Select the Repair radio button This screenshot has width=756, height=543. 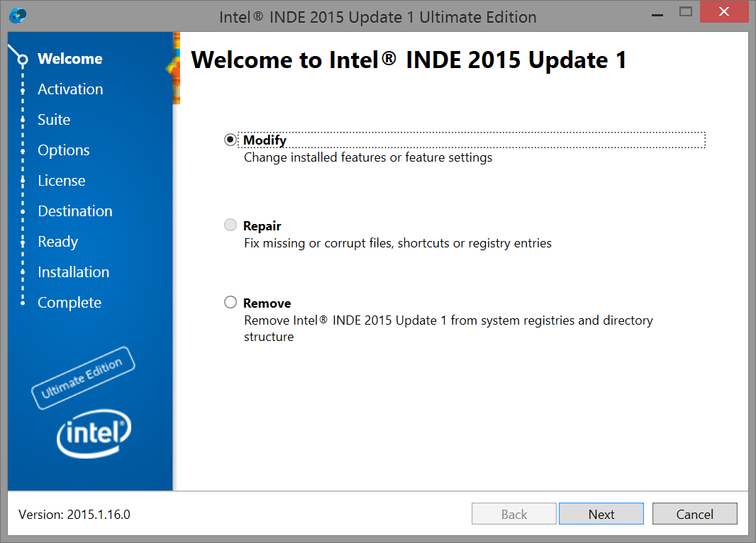coord(230,225)
